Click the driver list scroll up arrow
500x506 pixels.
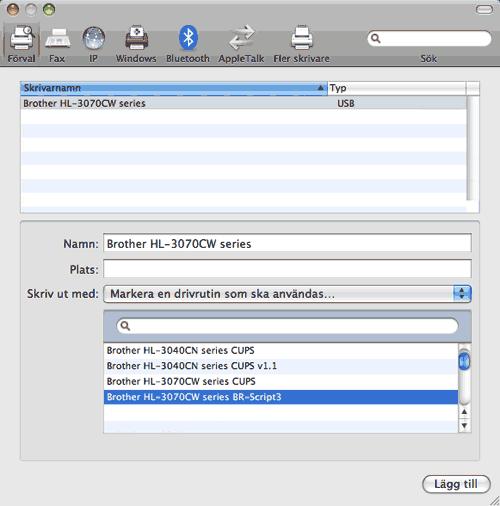[464, 412]
